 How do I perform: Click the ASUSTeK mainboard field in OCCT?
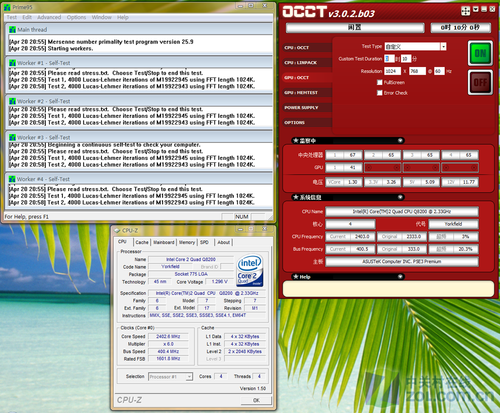pyautogui.click(x=402, y=262)
